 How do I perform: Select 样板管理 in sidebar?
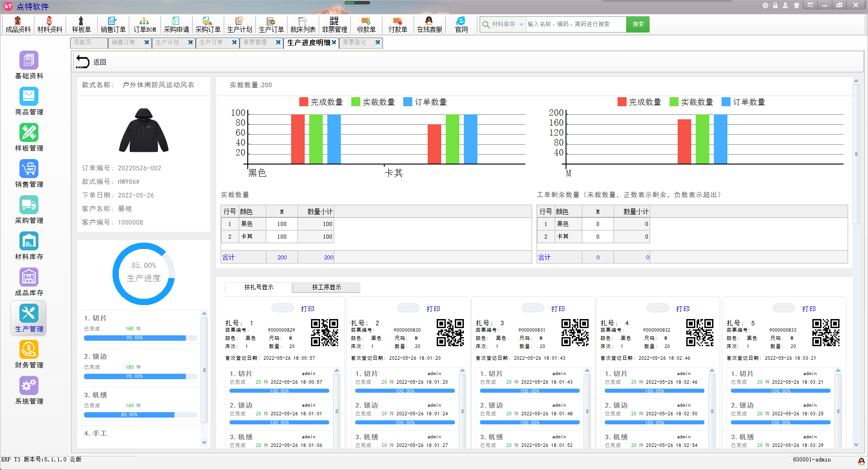pos(29,137)
